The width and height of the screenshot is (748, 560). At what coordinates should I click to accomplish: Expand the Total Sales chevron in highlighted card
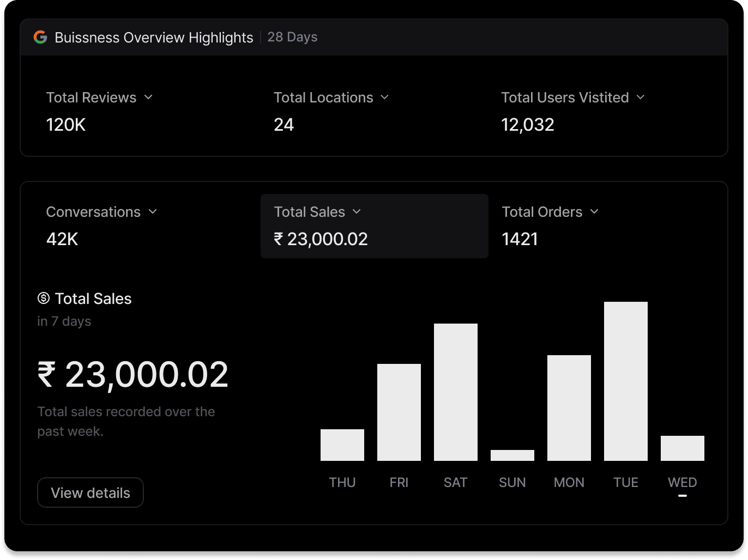357,212
